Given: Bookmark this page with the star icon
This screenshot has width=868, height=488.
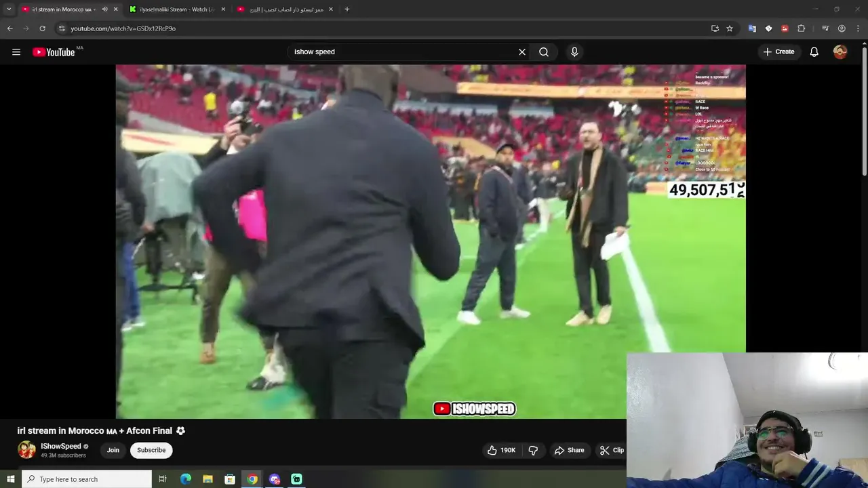Looking at the screenshot, I should pos(730,28).
